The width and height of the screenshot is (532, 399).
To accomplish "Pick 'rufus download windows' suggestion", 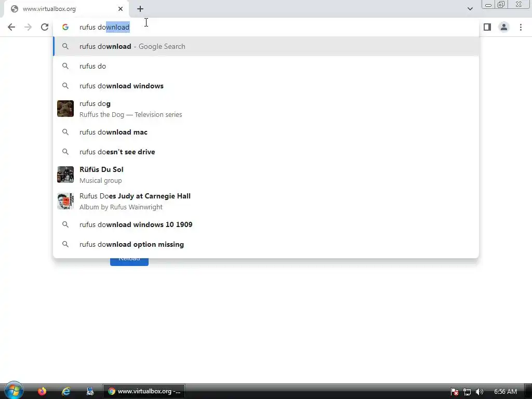I will point(266,86).
